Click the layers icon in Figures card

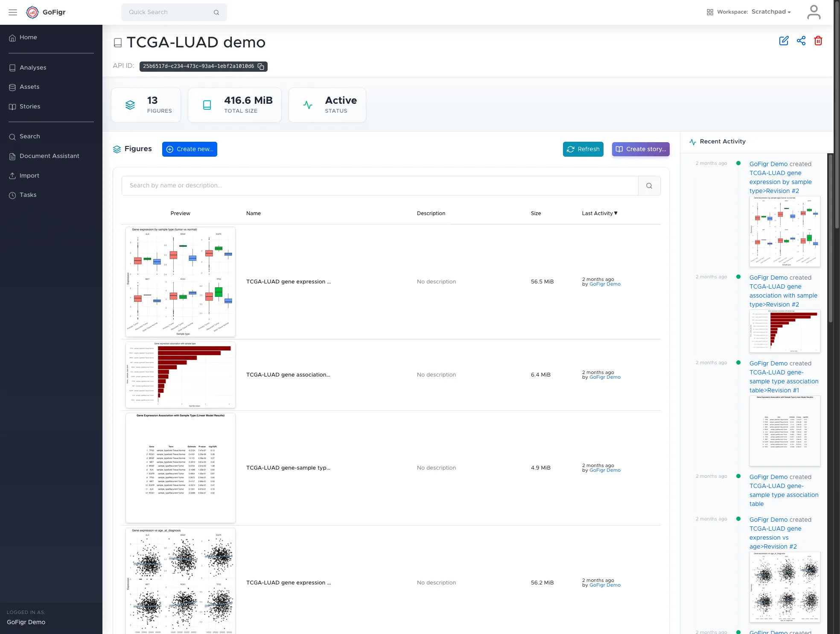click(x=130, y=105)
